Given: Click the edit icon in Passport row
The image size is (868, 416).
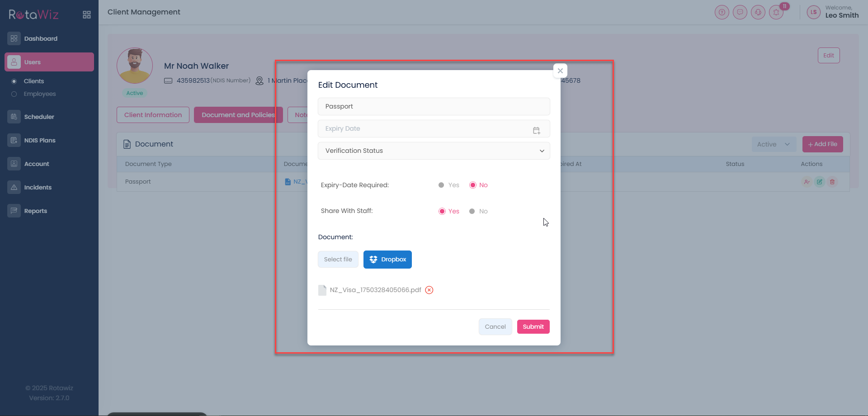Looking at the screenshot, I should [820, 182].
